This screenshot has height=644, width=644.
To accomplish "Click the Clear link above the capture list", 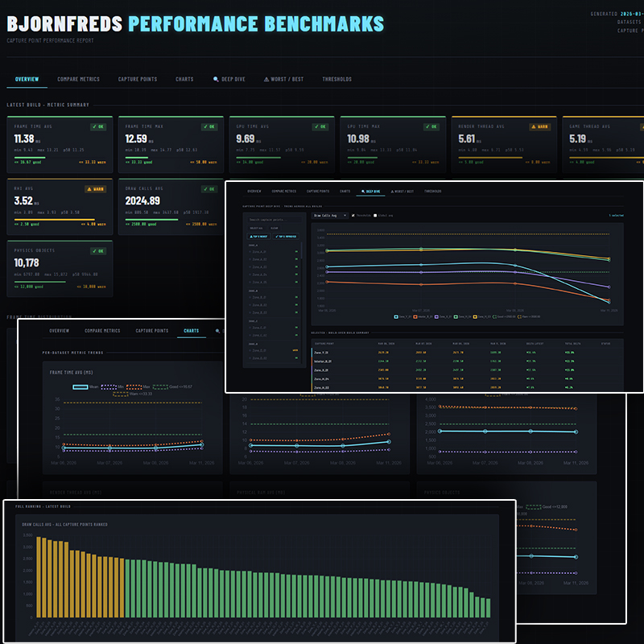I will [274, 229].
